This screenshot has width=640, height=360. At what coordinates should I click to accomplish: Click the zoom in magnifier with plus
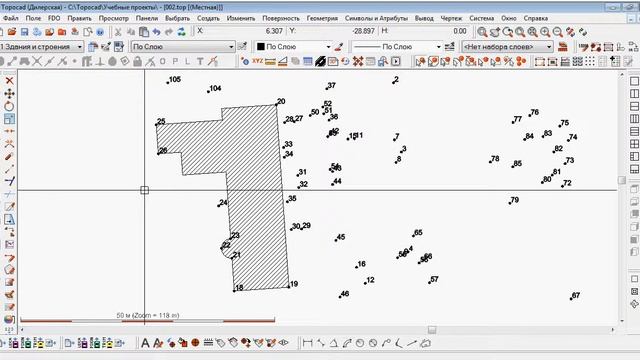[545, 32]
